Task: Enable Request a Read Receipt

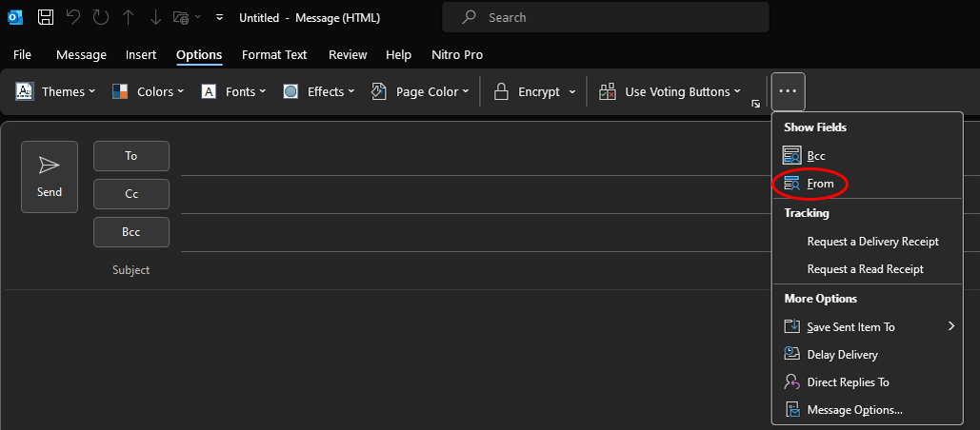Action: (865, 269)
